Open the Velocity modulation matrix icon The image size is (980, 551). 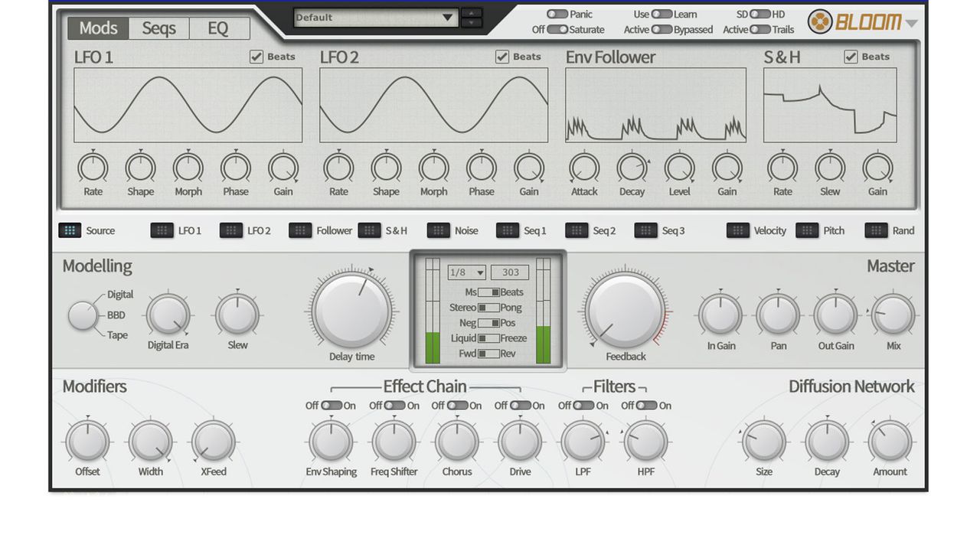738,230
